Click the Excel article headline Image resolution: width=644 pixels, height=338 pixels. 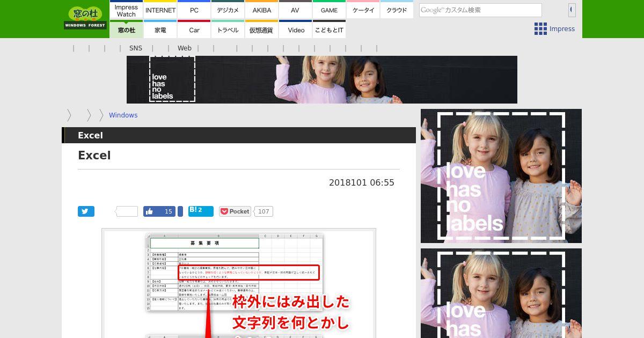94,156
